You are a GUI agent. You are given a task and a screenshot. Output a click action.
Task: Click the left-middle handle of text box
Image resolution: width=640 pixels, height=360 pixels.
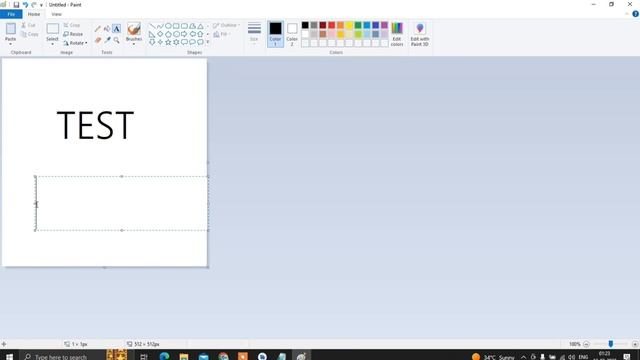[36, 203]
